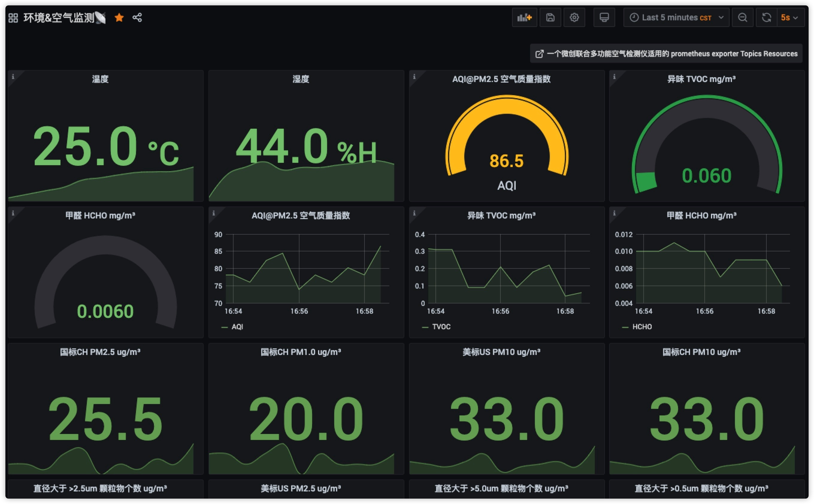Star the dashboard as favorite
The width and height of the screenshot is (814, 504).
coord(119,17)
